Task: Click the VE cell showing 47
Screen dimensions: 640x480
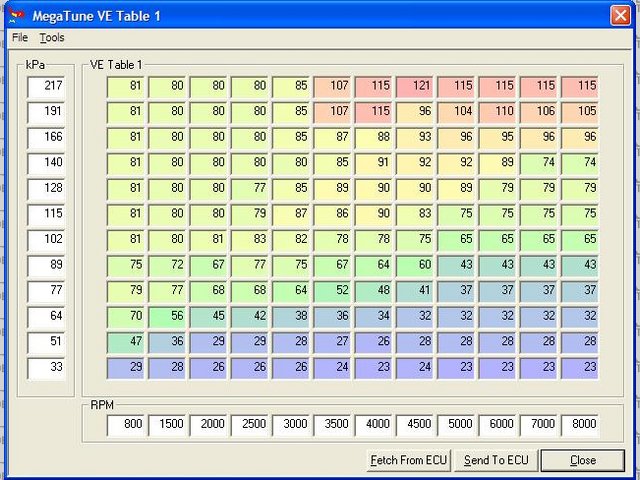Action: click(x=127, y=341)
